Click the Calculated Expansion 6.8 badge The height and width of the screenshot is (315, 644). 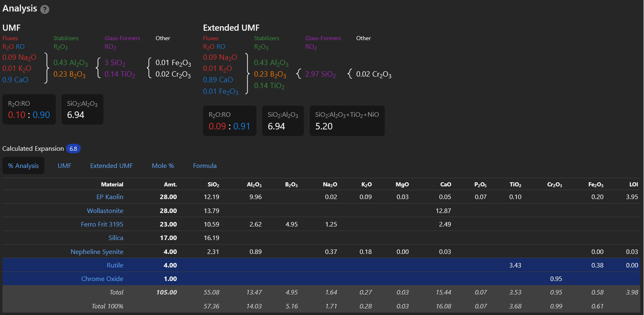point(73,149)
